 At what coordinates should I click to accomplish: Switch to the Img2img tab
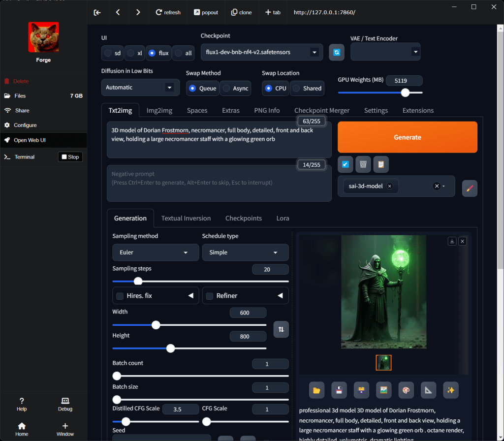click(159, 110)
